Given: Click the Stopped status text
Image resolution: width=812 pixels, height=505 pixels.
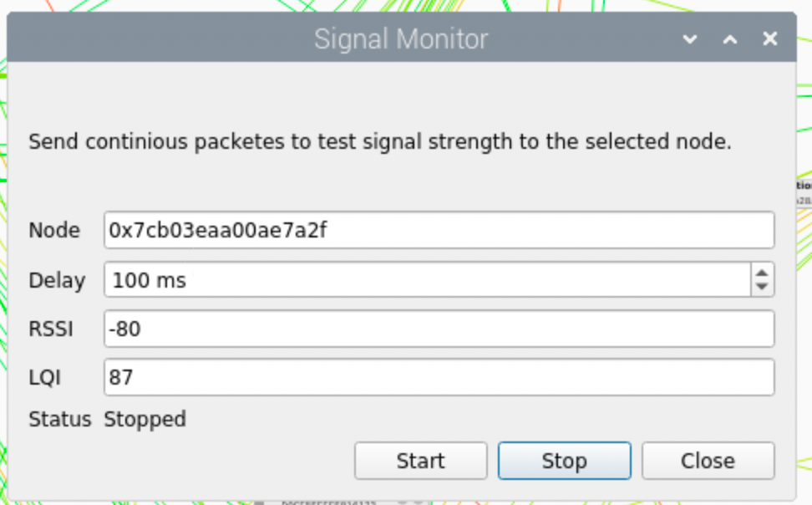Looking at the screenshot, I should pyautogui.click(x=145, y=419).
